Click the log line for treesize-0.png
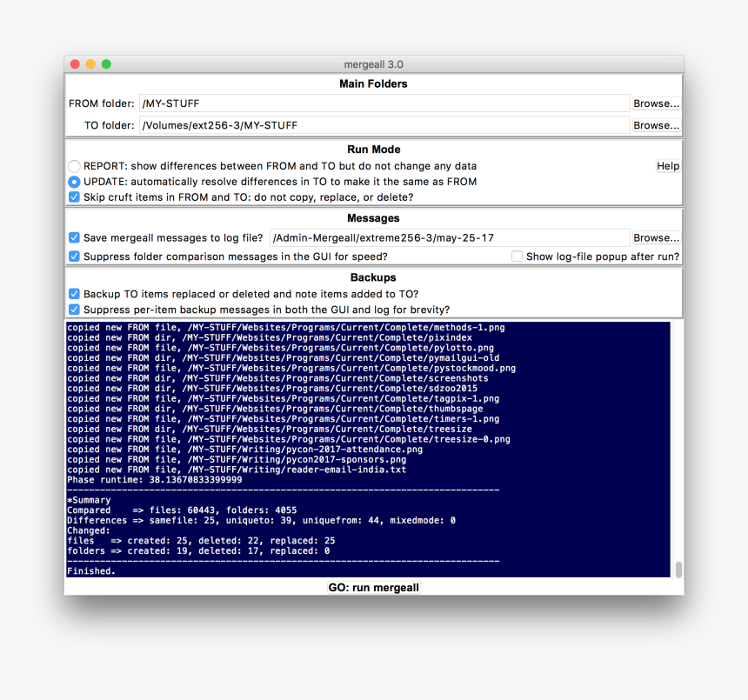Image resolution: width=748 pixels, height=700 pixels. click(289, 439)
